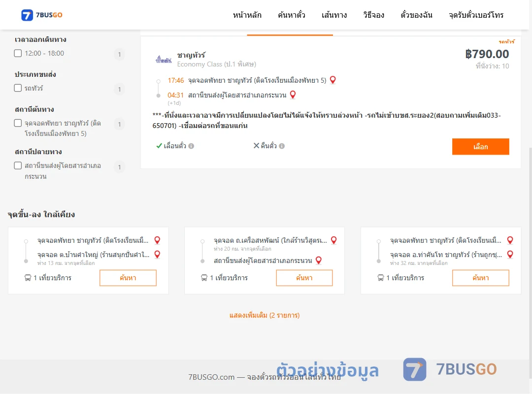Open the ค้นหาตั๋ว menu item

click(x=292, y=15)
